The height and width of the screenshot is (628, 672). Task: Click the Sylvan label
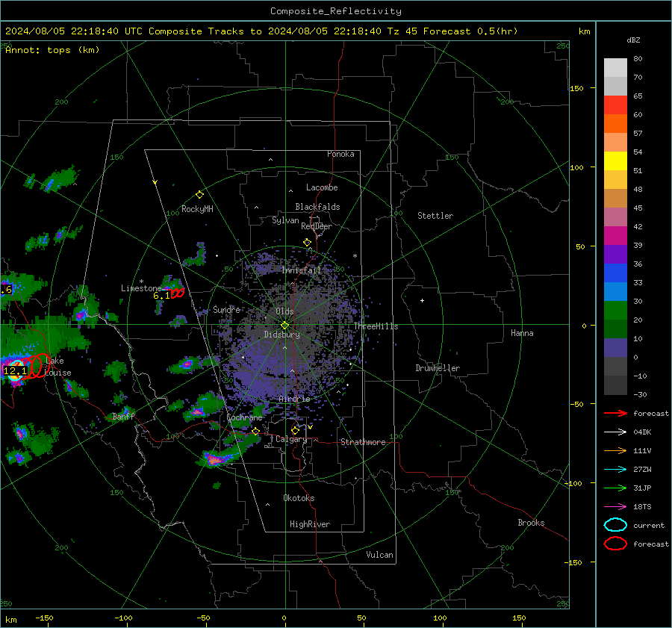tap(285, 220)
